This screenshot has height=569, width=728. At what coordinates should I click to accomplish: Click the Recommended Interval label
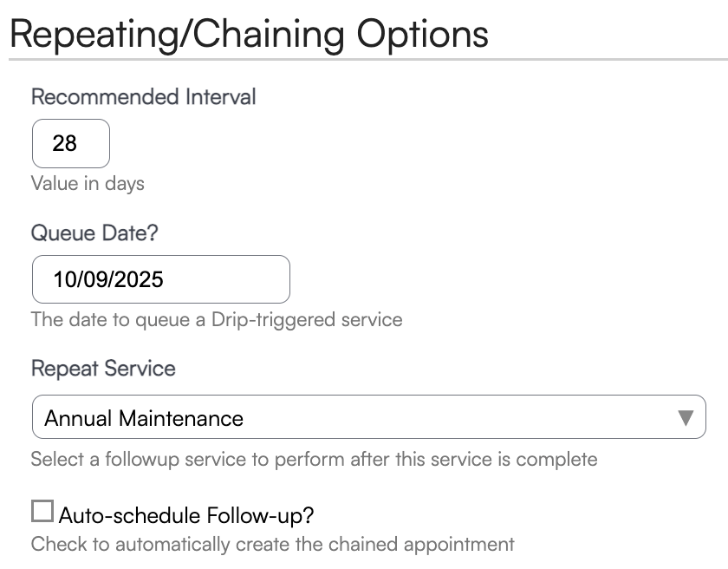point(144,96)
